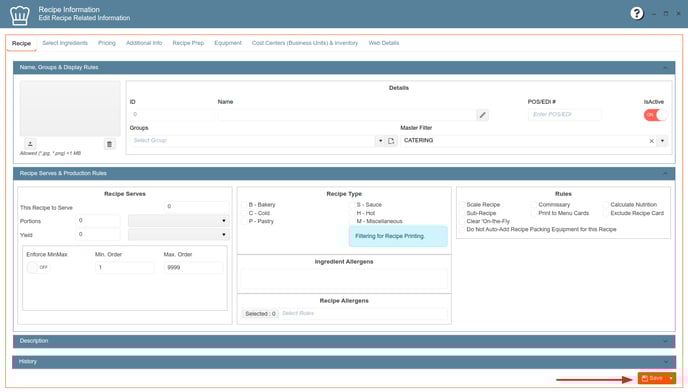
Task: Expand the Description section
Action: pos(666,341)
